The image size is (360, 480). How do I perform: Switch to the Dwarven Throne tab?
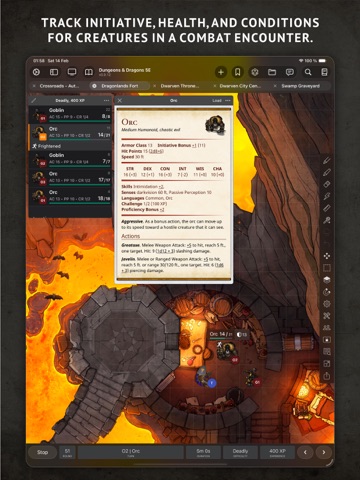click(180, 86)
